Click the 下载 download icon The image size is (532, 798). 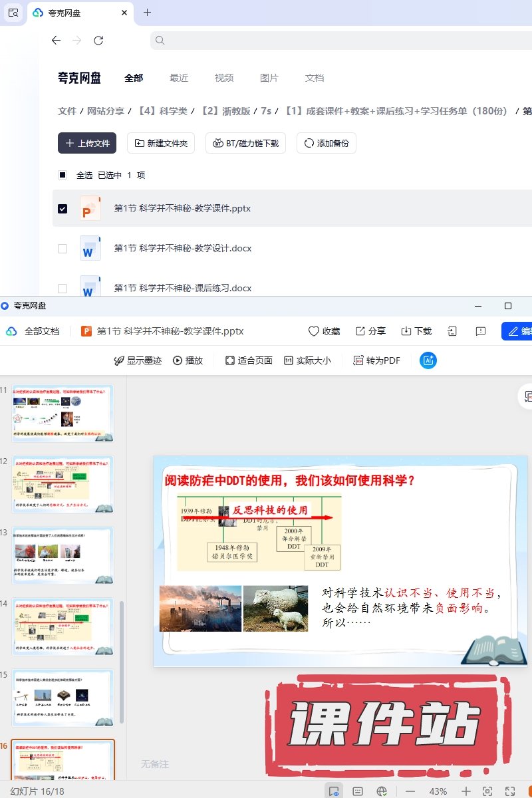click(406, 331)
